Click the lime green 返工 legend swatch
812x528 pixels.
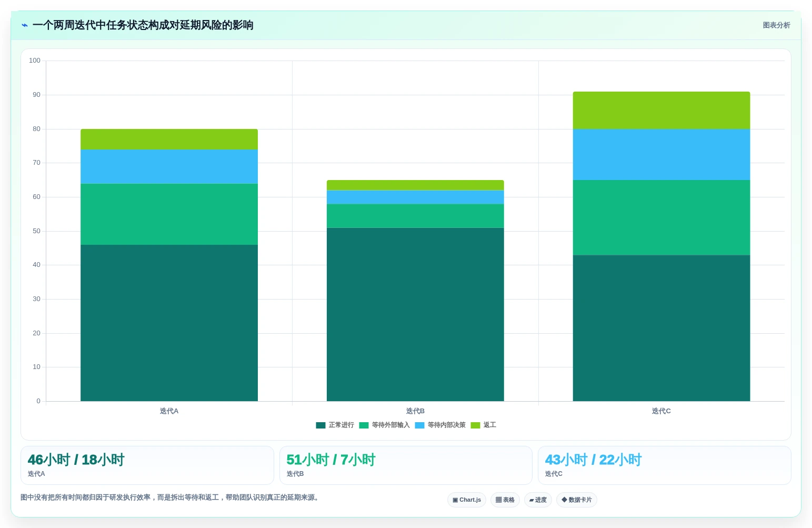pyautogui.click(x=475, y=425)
